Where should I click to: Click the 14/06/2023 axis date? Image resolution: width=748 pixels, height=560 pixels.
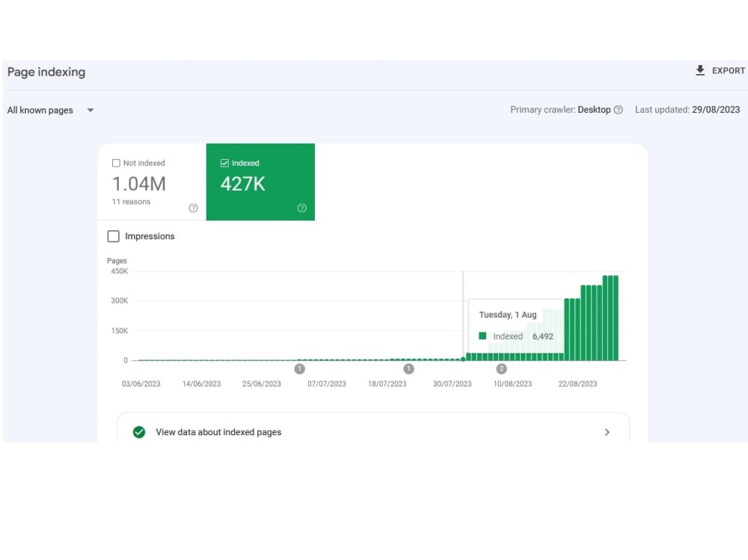point(201,384)
